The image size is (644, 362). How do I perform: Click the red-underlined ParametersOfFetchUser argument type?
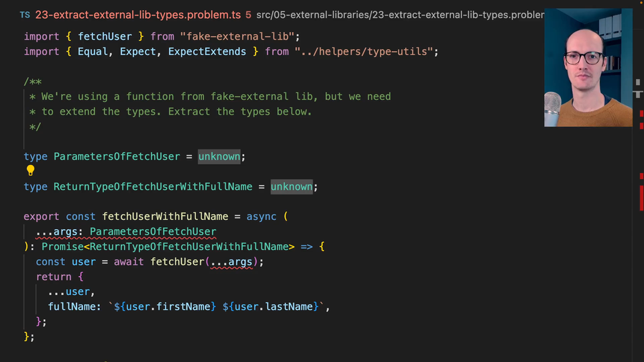pyautogui.click(x=153, y=231)
